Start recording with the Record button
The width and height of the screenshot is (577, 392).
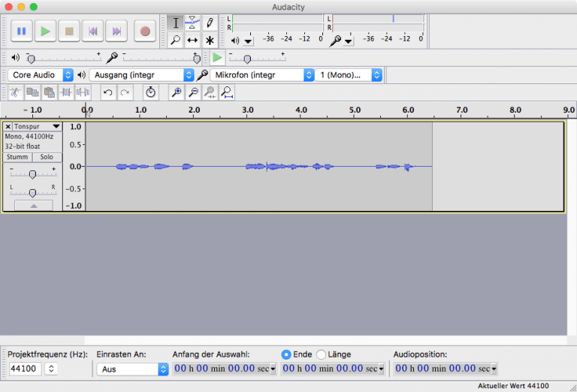point(145,32)
